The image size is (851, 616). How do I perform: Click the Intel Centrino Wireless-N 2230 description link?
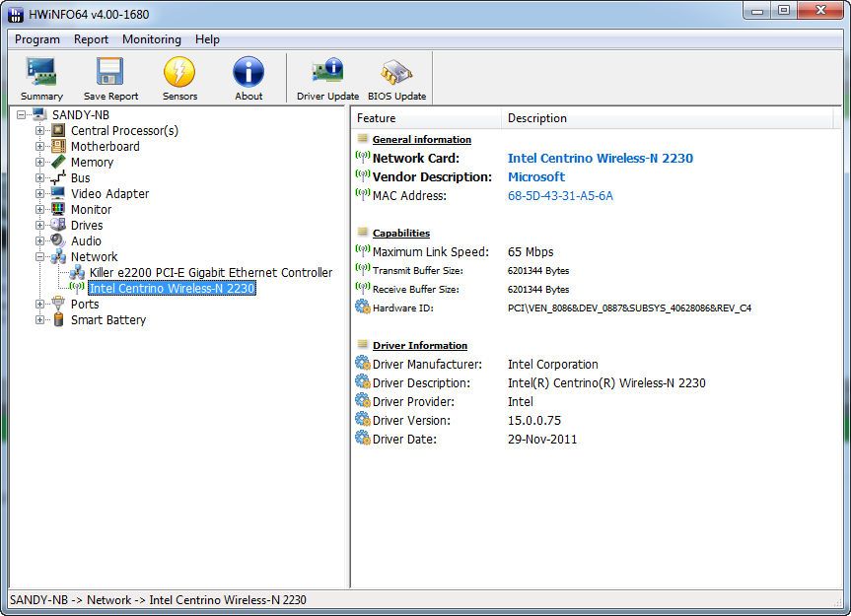600,158
